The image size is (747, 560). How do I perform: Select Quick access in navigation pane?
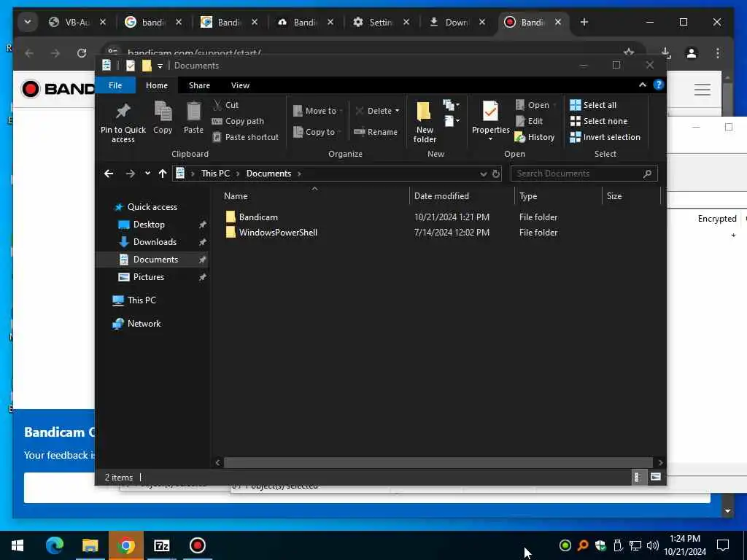click(146, 206)
